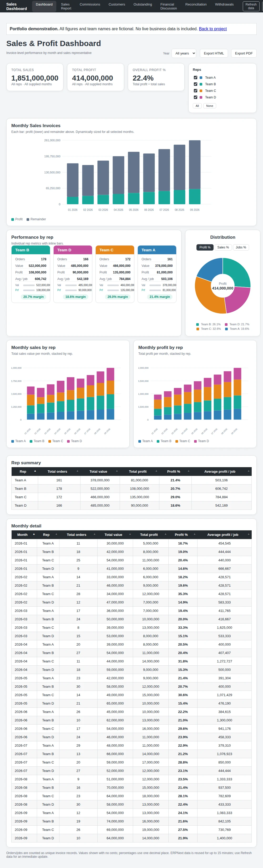
Task: Toggle the Team C rep checkbox
Action: [x=195, y=91]
